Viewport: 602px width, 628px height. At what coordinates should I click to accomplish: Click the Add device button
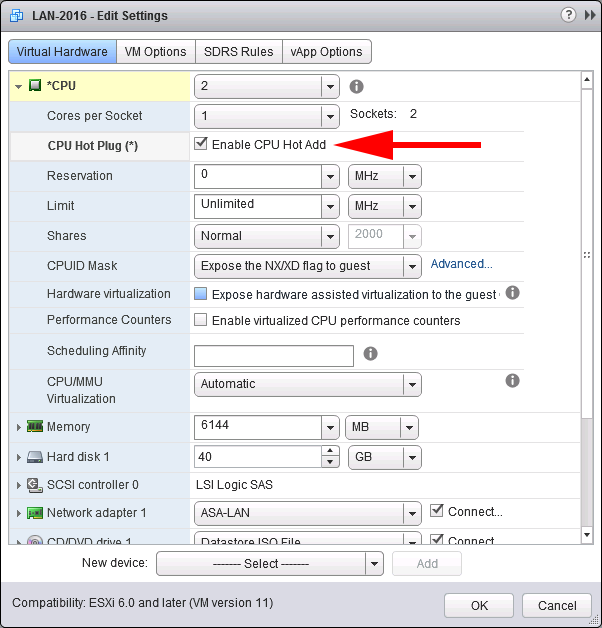click(x=427, y=564)
